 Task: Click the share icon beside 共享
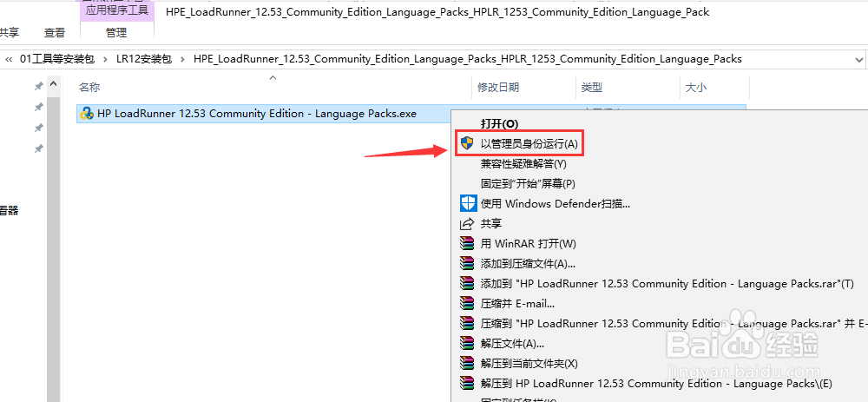(x=468, y=224)
